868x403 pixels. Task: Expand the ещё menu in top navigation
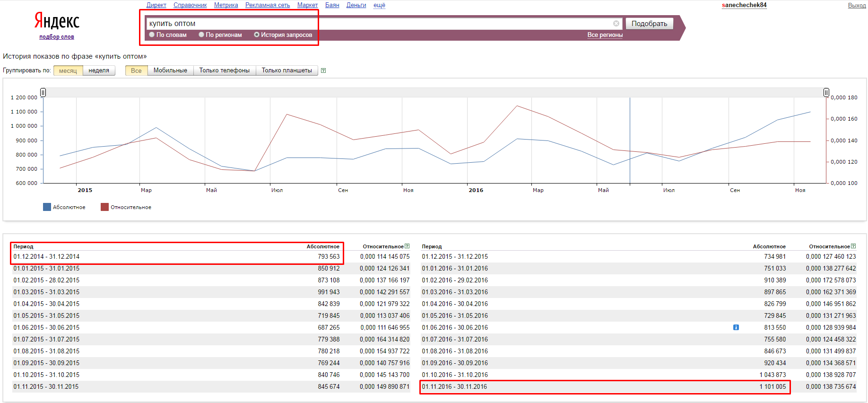coord(379,5)
